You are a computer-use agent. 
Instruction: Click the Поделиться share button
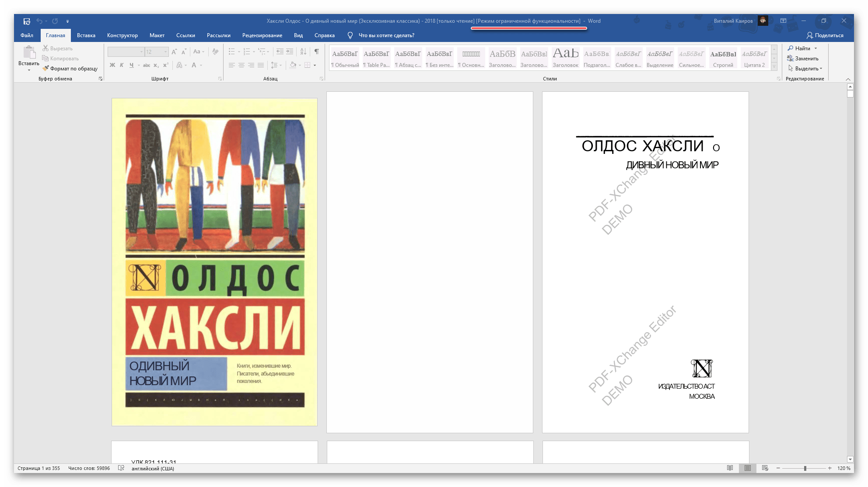(x=825, y=35)
